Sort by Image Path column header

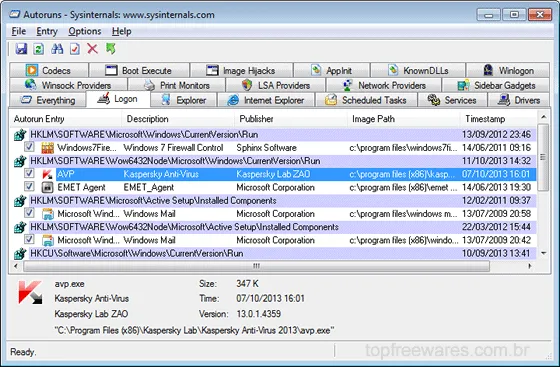[404, 119]
